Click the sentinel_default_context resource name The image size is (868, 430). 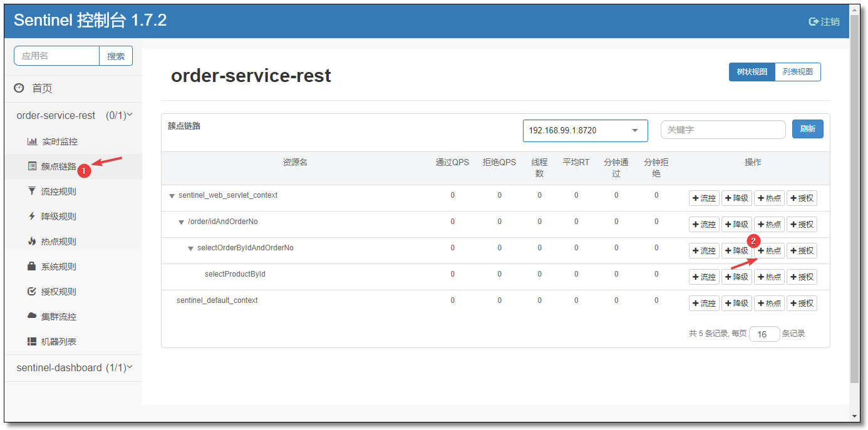217,300
